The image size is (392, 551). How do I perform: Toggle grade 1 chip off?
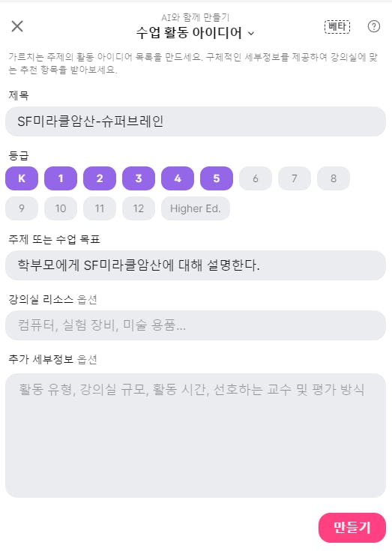[x=61, y=178]
